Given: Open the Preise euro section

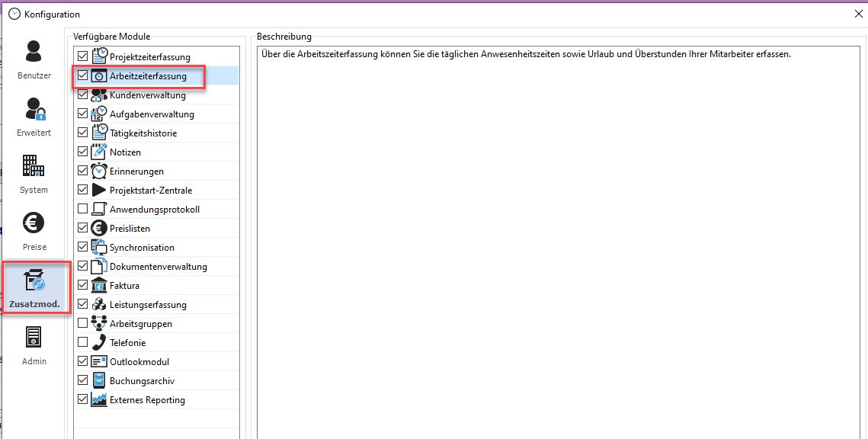Looking at the screenshot, I should click(x=34, y=231).
